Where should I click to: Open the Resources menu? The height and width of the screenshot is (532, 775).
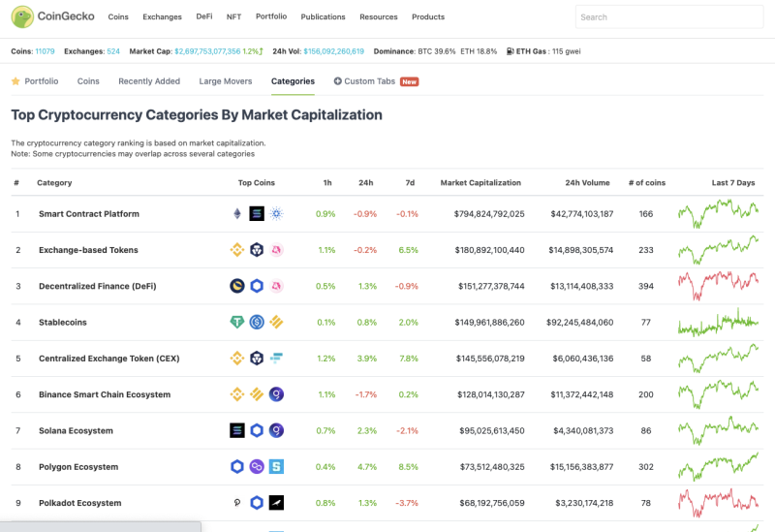click(x=379, y=16)
